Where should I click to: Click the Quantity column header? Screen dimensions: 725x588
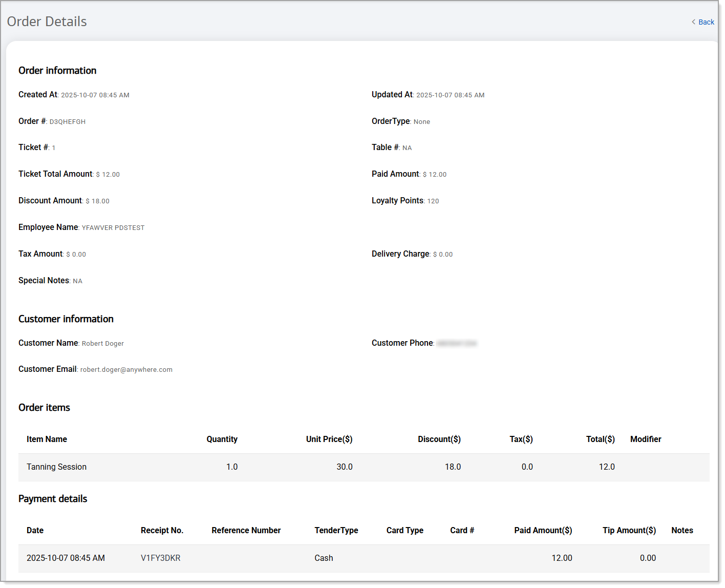click(222, 439)
